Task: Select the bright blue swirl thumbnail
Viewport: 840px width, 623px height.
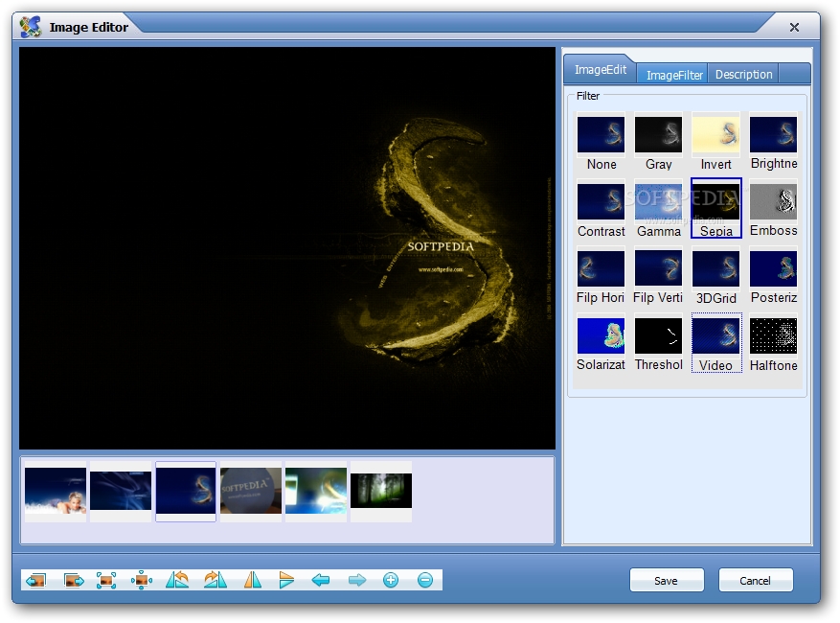Action: [x=316, y=491]
